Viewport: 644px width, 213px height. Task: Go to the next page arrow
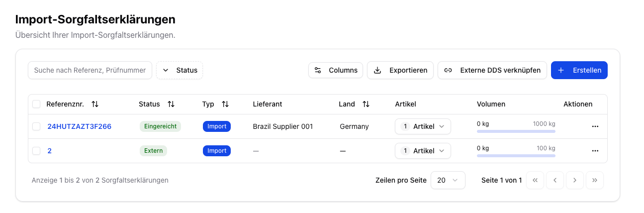click(x=575, y=180)
